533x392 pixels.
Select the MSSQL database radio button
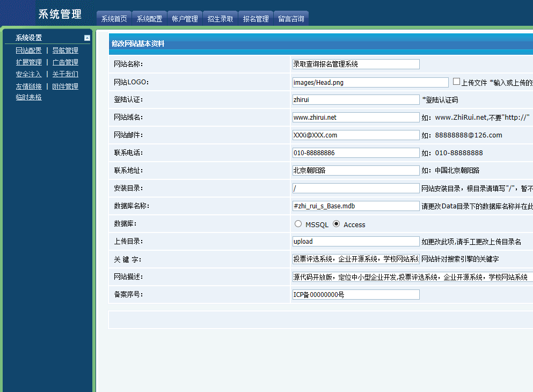298,224
